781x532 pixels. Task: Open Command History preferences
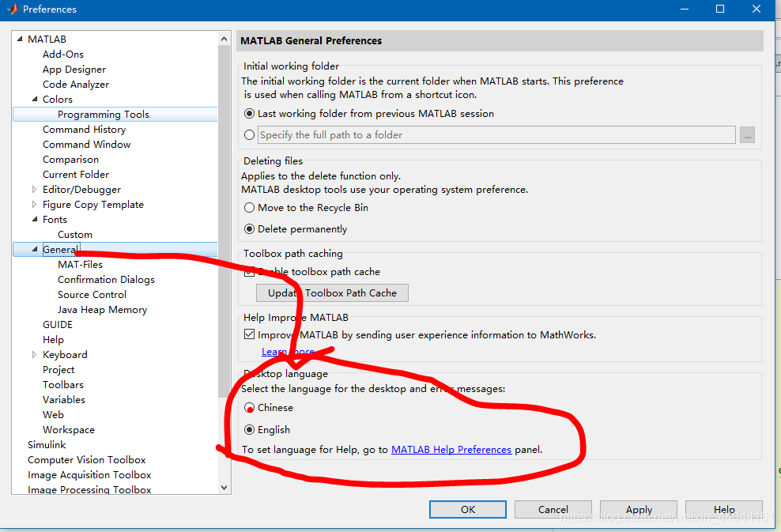pos(84,130)
